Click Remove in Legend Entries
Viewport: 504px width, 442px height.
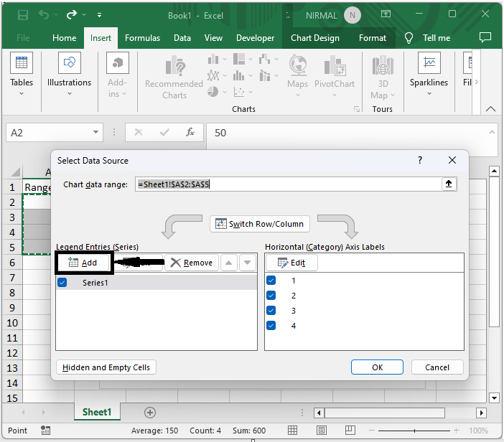click(192, 263)
